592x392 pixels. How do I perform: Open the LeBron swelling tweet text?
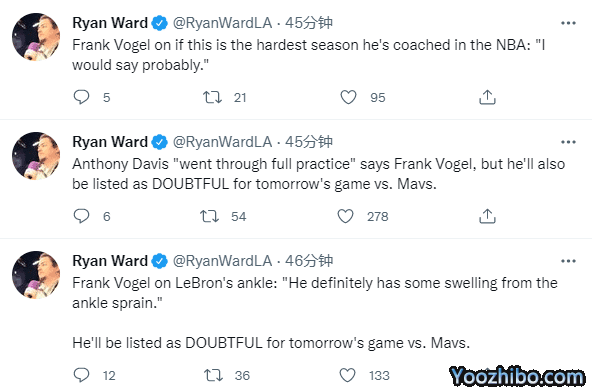pyautogui.click(x=315, y=313)
